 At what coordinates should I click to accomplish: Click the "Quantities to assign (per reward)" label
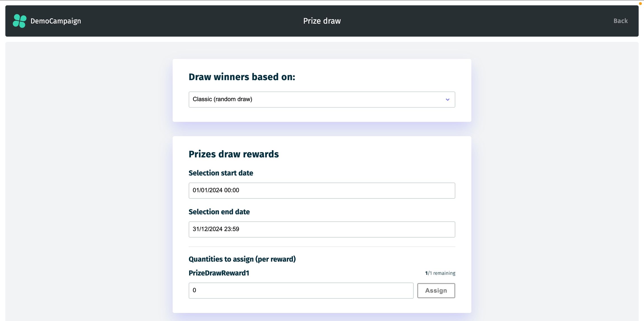(242, 259)
